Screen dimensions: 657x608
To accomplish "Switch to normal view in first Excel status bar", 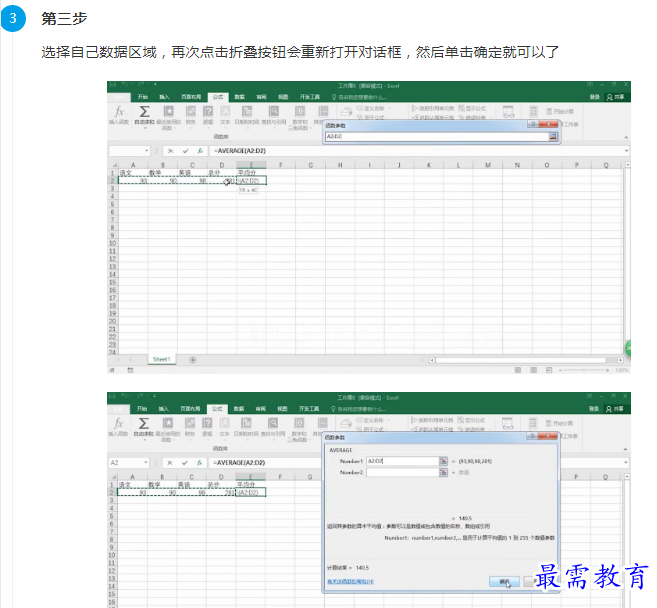I will coord(518,370).
